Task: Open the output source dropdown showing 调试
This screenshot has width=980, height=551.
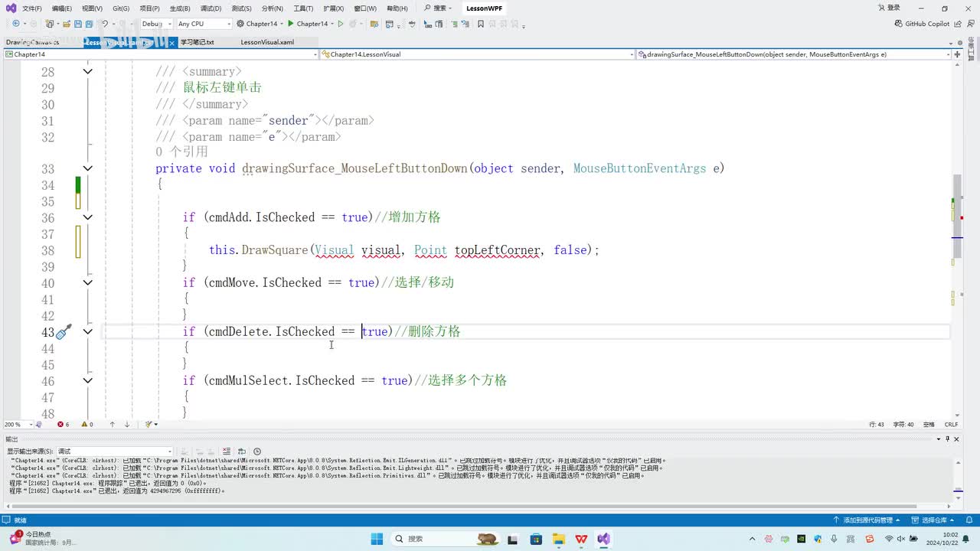Action: point(116,452)
